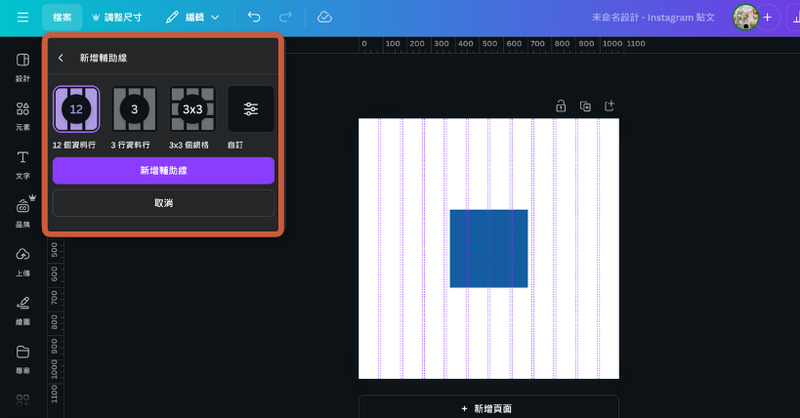Image resolution: width=800 pixels, height=418 pixels.
Task: Open the 元素 elements panel
Action: [22, 115]
